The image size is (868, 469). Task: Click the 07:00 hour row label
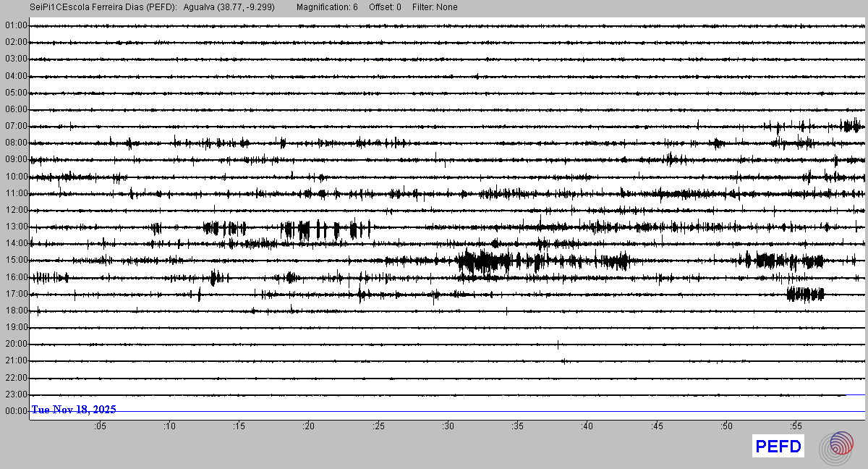(16, 126)
